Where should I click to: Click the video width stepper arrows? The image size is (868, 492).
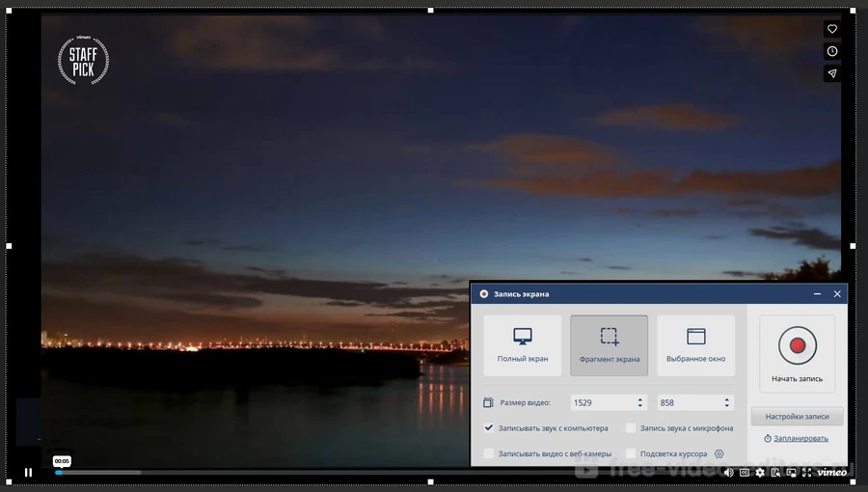point(639,402)
